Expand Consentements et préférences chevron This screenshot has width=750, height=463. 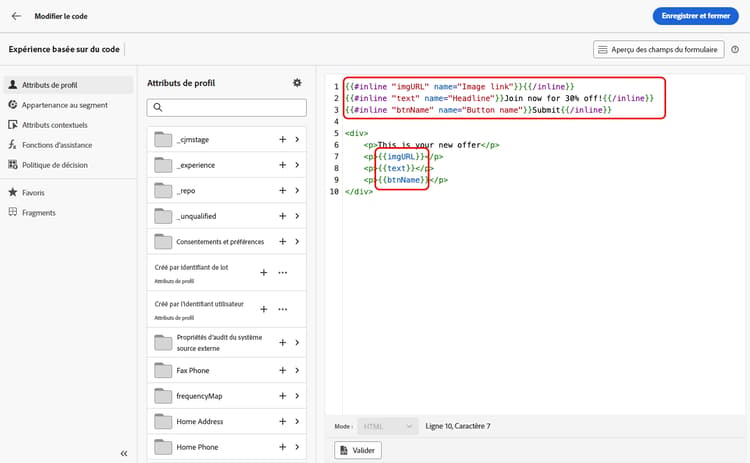297,242
